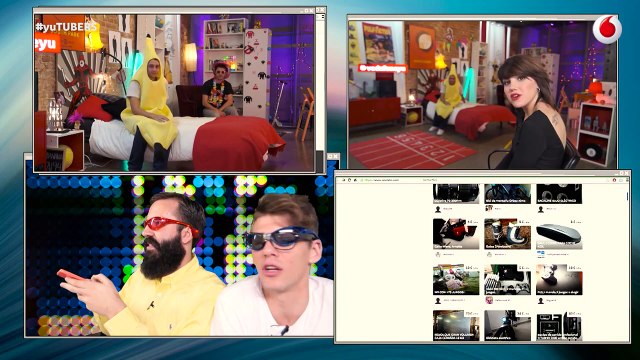Open the silver computer mouse listing

tap(559, 233)
